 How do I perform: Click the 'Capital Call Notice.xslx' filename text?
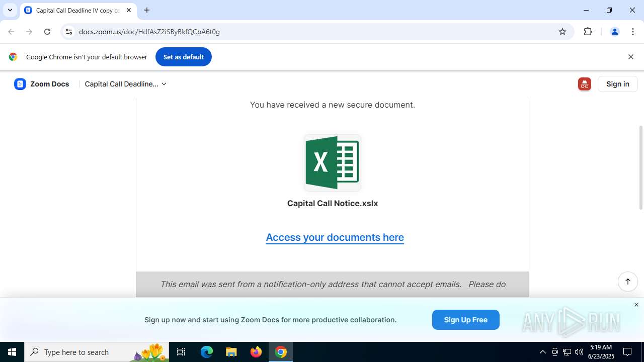[x=333, y=204]
